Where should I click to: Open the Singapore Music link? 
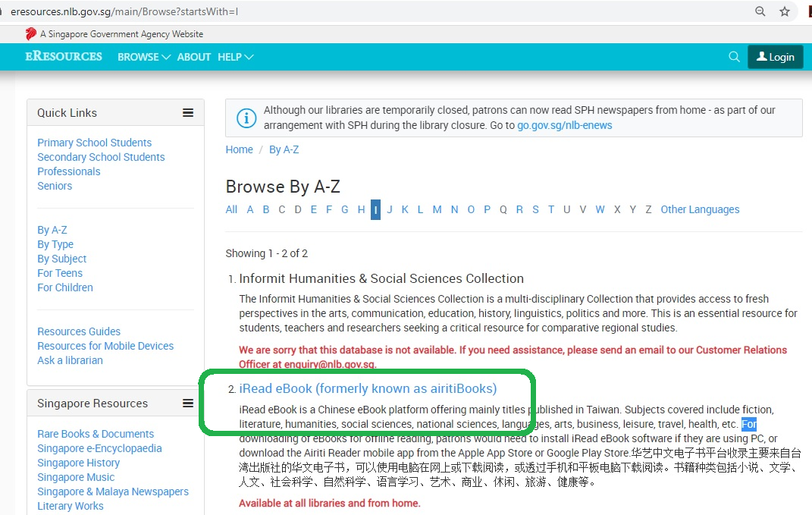pyautogui.click(x=76, y=478)
